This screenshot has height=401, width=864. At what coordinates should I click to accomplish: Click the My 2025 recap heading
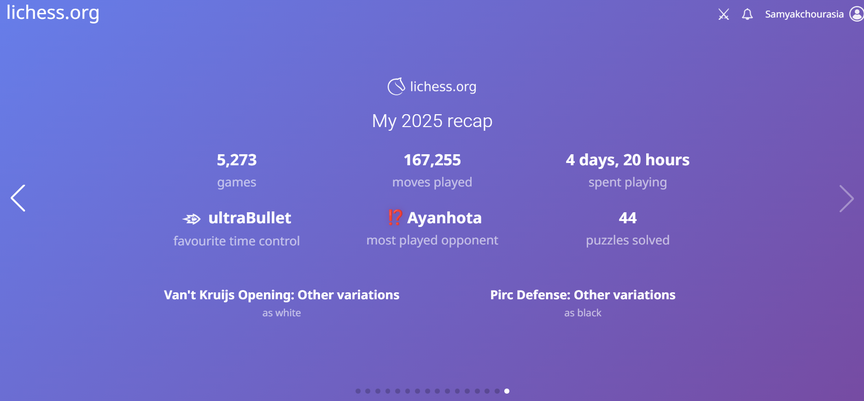click(432, 121)
